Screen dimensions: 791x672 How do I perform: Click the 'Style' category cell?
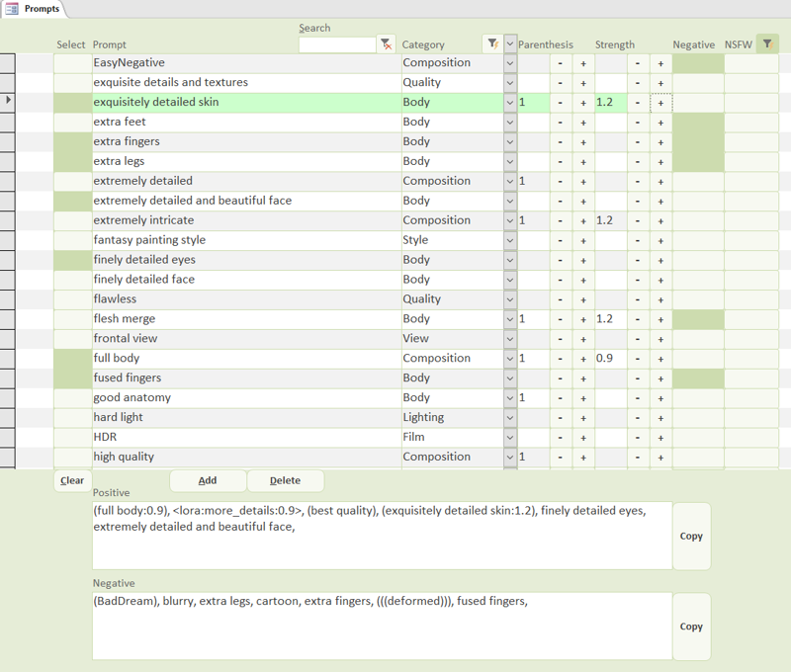click(x=453, y=240)
